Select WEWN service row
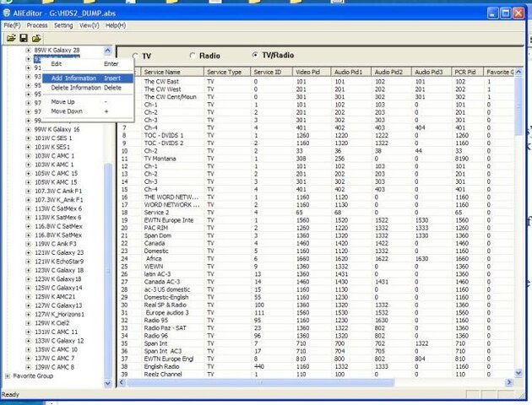The image size is (532, 405). [x=316, y=267]
